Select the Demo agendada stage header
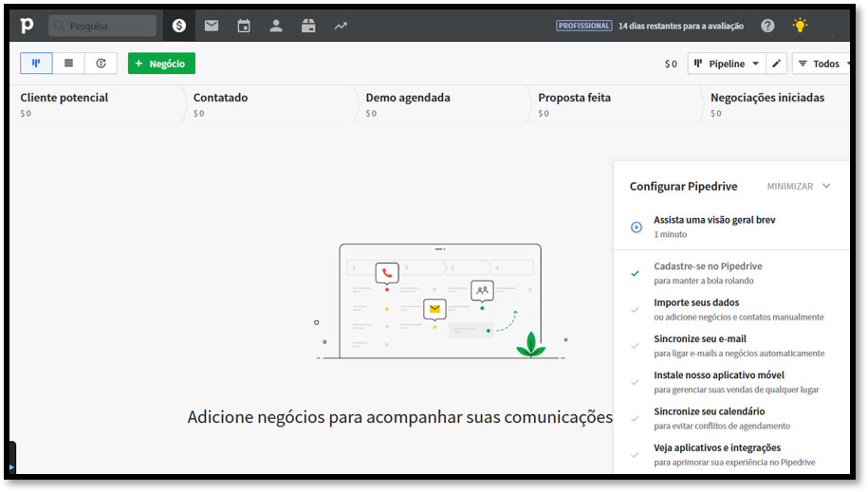This screenshot has width=868, height=492. (408, 98)
